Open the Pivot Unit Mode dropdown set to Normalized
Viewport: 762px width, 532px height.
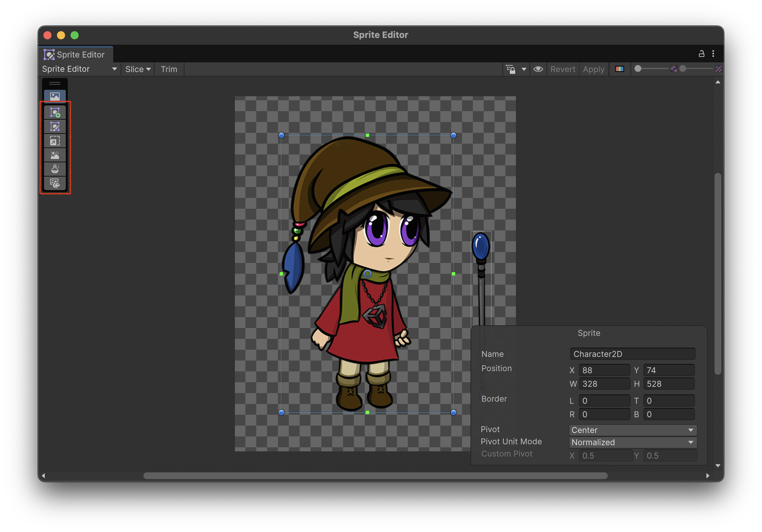point(633,442)
